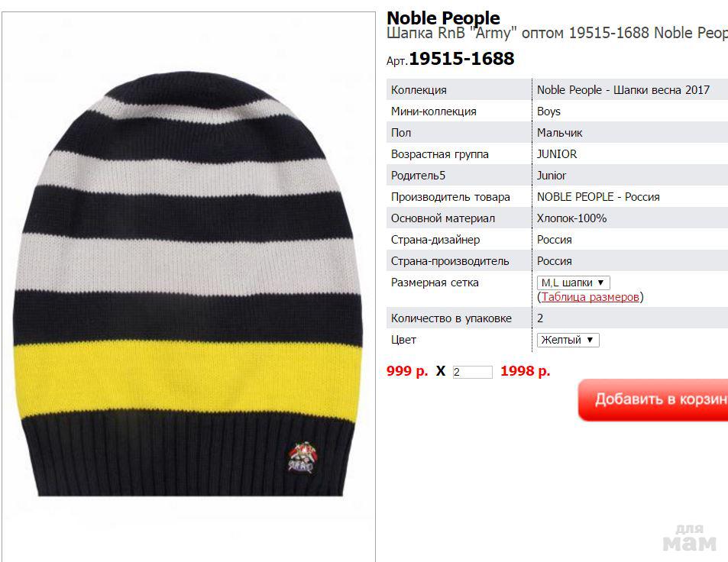
Task: Click the Noble People brand heading
Action: [x=443, y=18]
